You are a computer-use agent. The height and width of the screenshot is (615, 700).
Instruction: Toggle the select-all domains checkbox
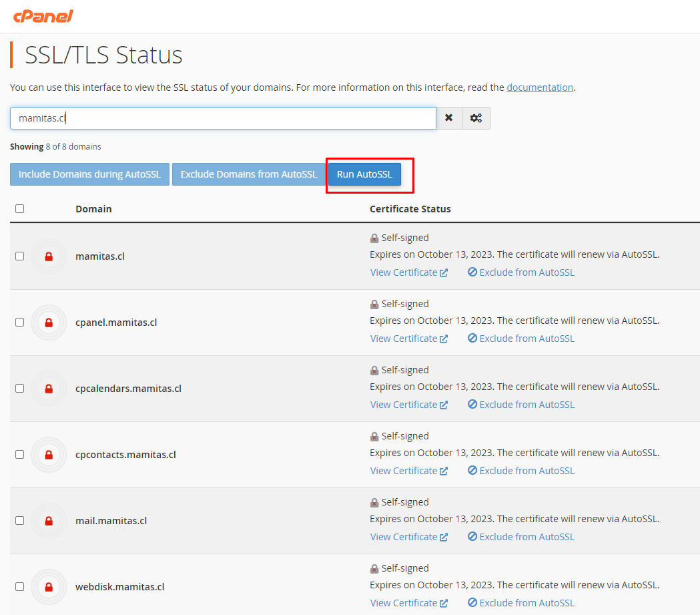pyautogui.click(x=19, y=208)
